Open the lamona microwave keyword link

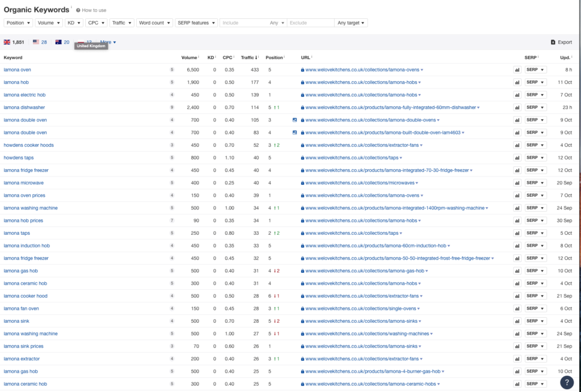tap(24, 183)
